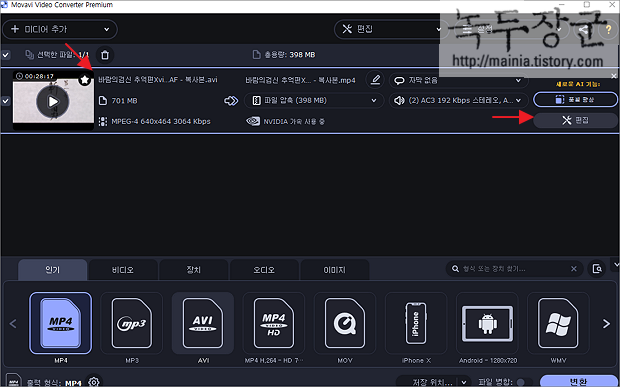620x387 pixels.
Task: Click the MPEG-4 640x464 3064 Kbps text
Action: [x=161, y=121]
